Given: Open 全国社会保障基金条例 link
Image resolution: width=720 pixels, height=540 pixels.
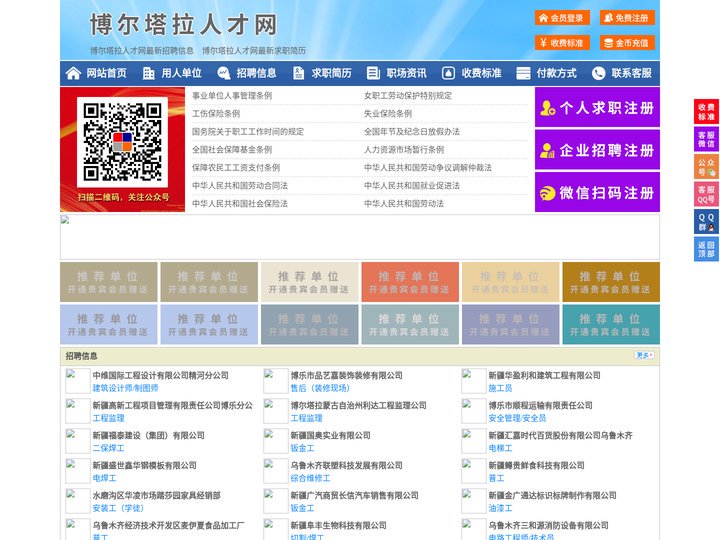Looking at the screenshot, I should [232, 149].
